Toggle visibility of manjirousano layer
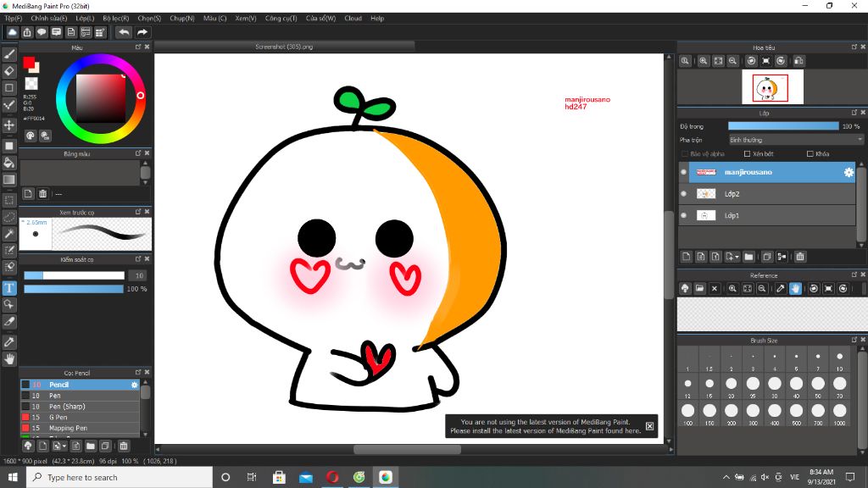Screen dimensions: 868x488 pyautogui.click(x=684, y=172)
